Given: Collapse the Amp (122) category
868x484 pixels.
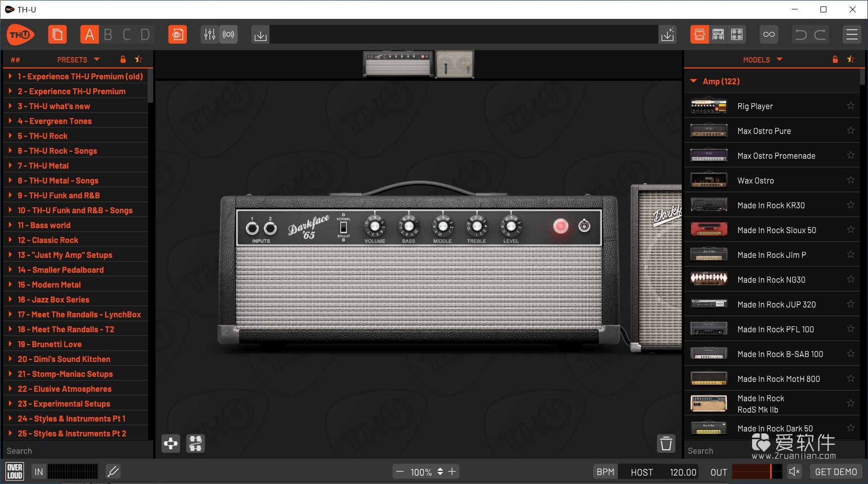Looking at the screenshot, I should click(694, 81).
